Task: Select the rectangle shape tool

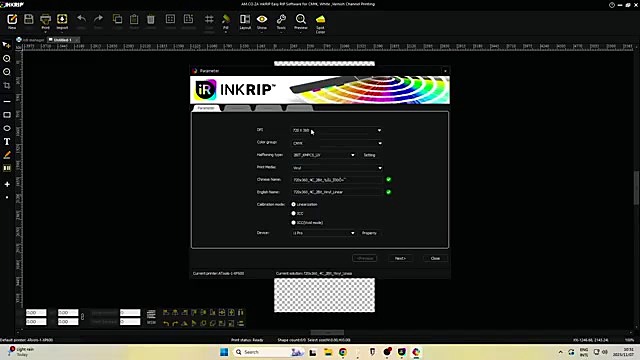Action: coord(7,115)
